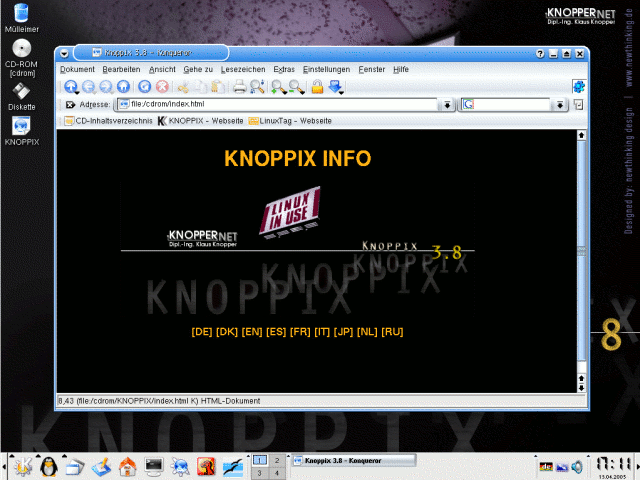Launch OpenOffice from the panel icon

tap(233, 467)
